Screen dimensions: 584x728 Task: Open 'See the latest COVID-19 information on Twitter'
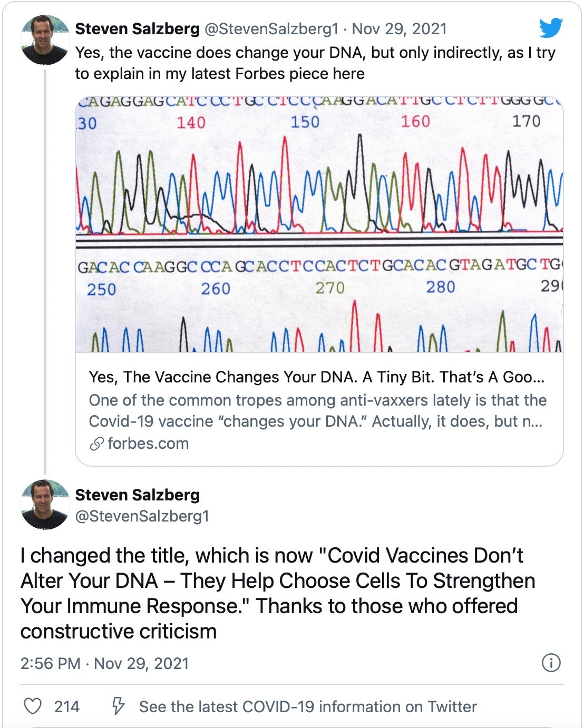coord(308,706)
